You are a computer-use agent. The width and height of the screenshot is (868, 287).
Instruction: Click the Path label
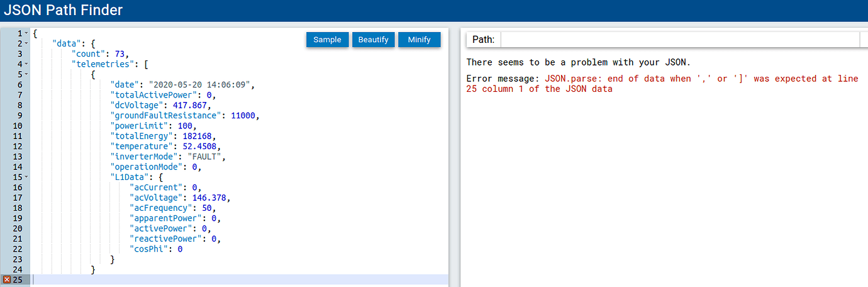point(483,40)
